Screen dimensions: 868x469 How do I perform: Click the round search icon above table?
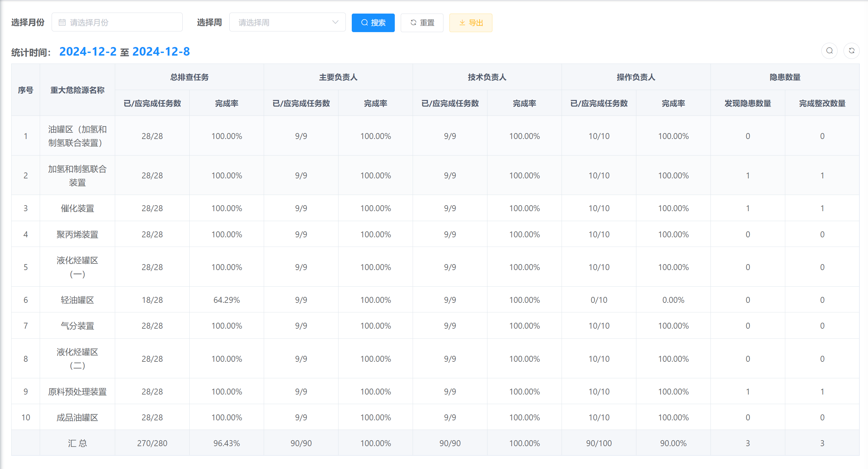coord(829,51)
